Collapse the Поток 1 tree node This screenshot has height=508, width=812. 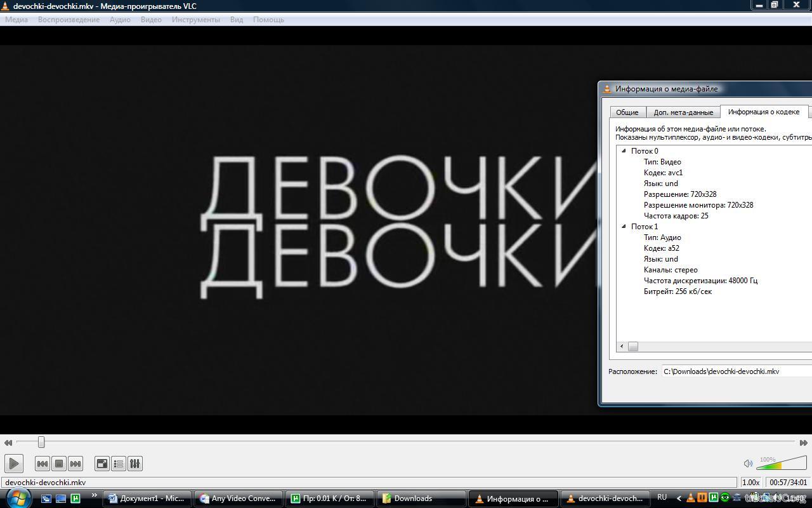[624, 226]
